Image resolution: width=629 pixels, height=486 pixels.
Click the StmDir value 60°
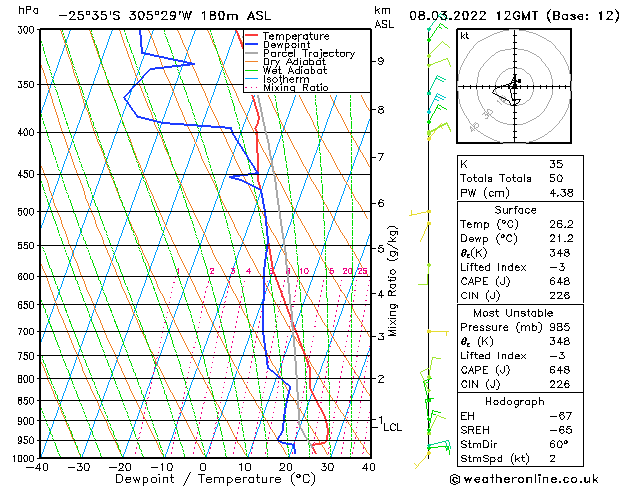tap(559, 444)
